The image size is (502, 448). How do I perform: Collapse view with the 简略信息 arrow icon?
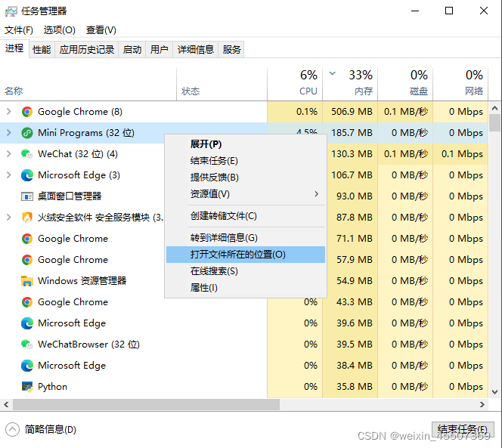tap(12, 429)
